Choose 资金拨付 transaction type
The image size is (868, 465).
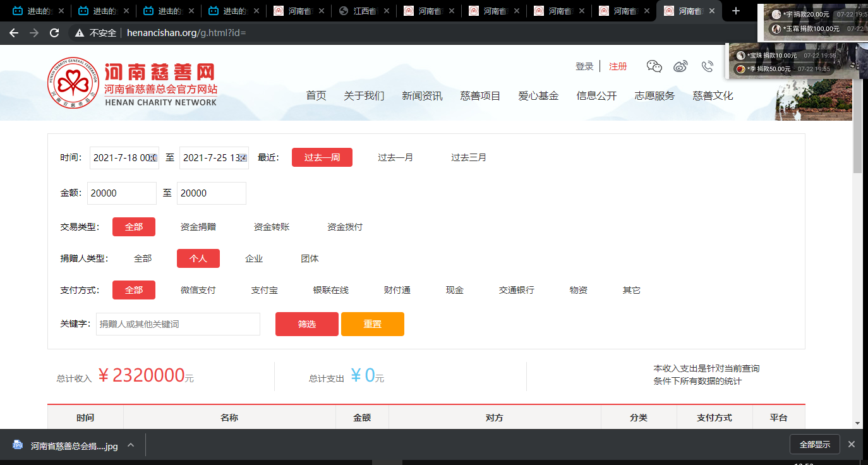(x=345, y=227)
